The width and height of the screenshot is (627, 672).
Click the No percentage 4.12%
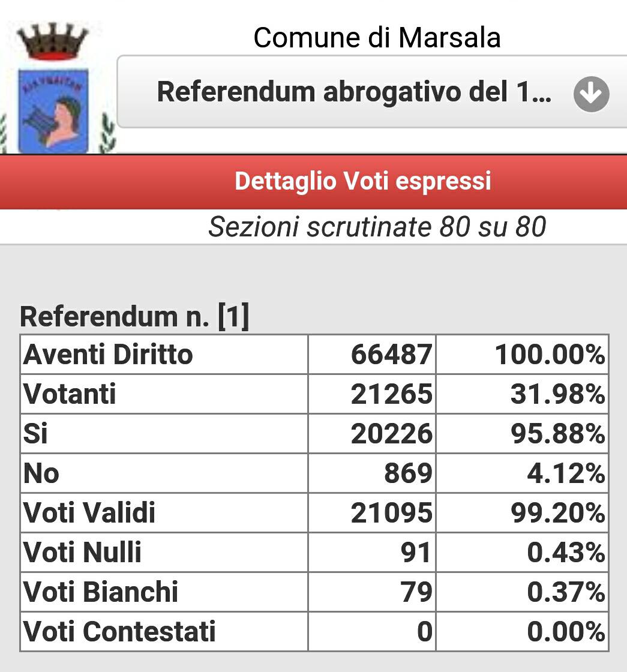(566, 473)
